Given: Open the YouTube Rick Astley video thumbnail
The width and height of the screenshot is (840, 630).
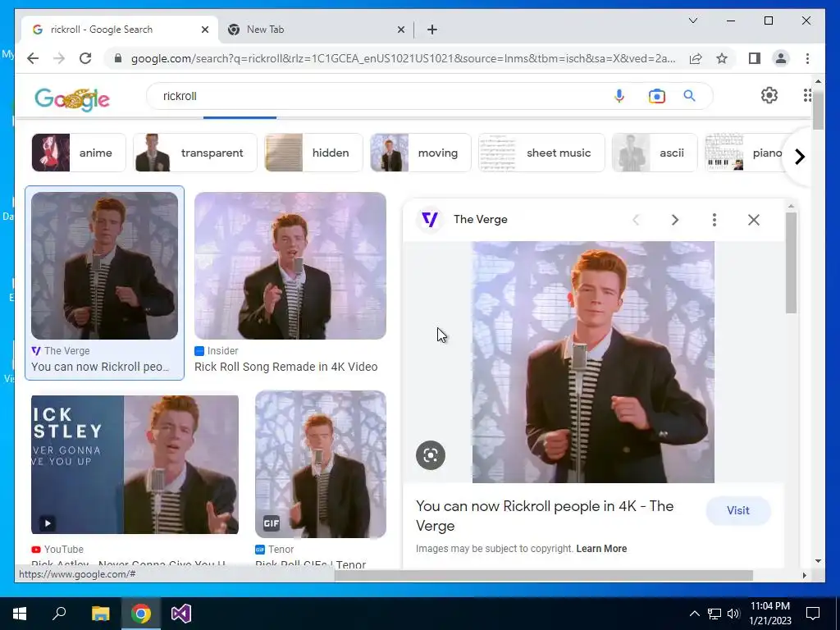Looking at the screenshot, I should coord(135,464).
